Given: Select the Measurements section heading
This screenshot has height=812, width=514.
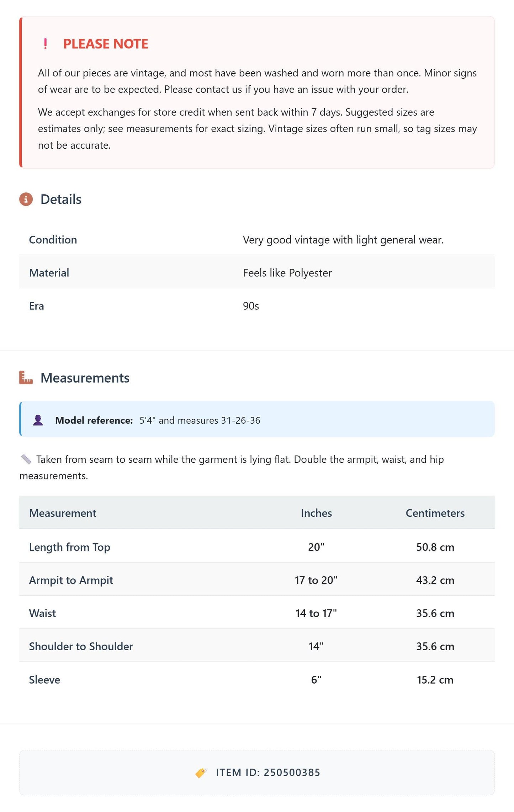Looking at the screenshot, I should click(85, 378).
